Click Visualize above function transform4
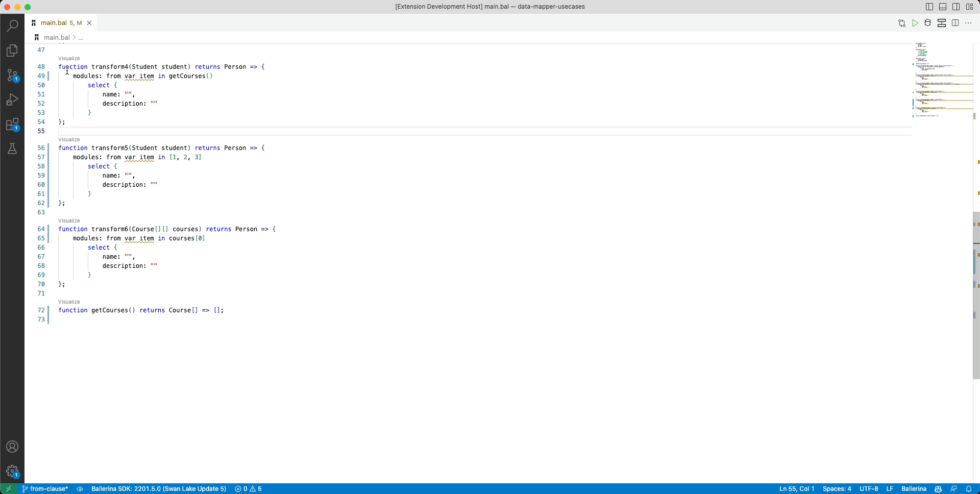The height and width of the screenshot is (494, 980). [69, 58]
